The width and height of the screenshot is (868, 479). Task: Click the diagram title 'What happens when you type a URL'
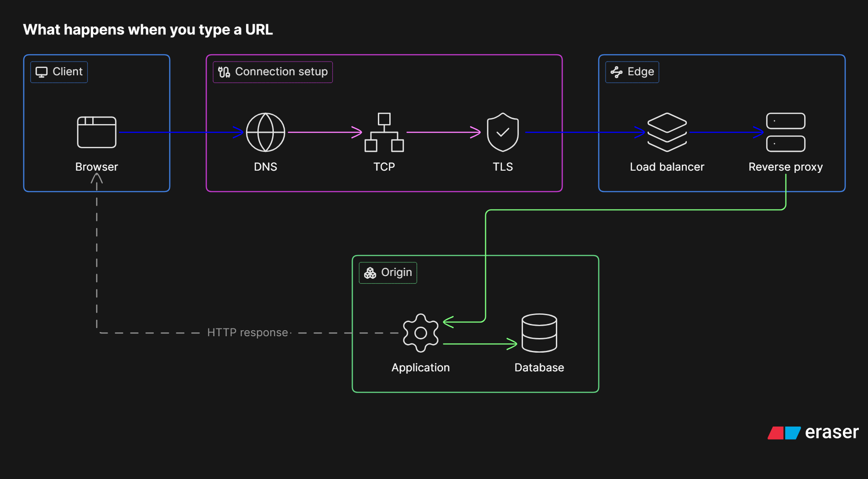148,30
